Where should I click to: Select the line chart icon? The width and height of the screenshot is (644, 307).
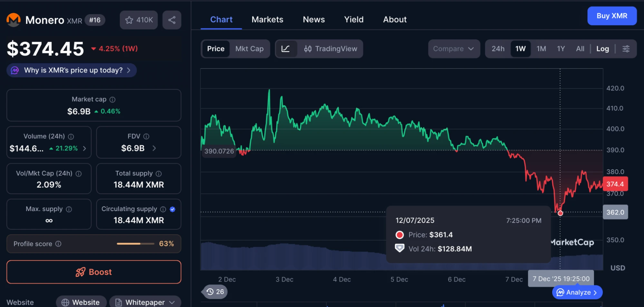[286, 49]
